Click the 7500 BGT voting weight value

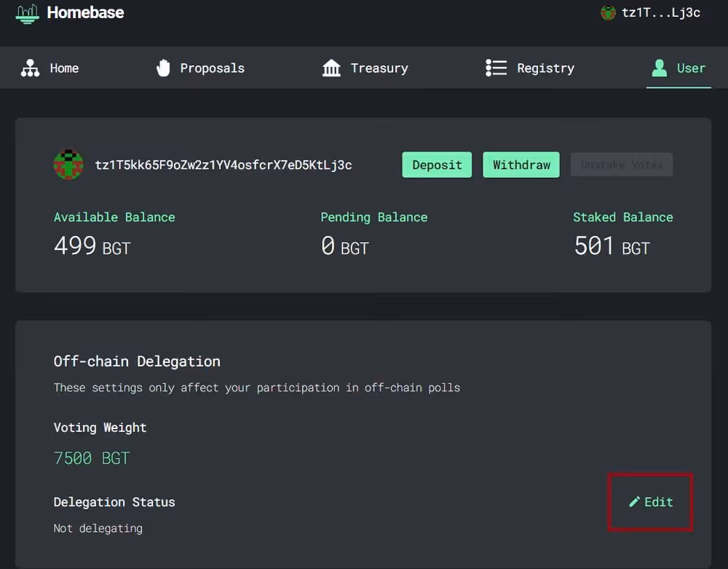[92, 458]
